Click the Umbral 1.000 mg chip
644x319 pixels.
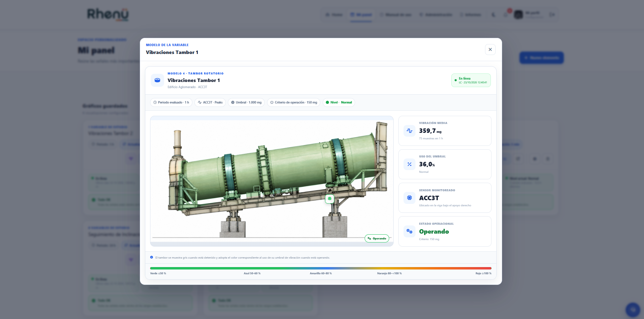click(x=246, y=102)
